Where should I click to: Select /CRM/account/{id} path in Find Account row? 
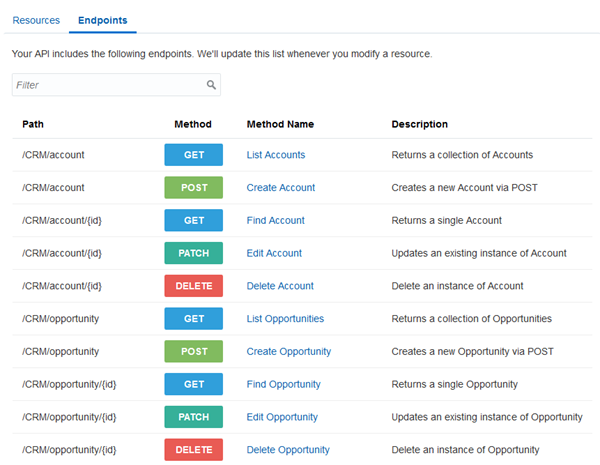click(x=62, y=220)
